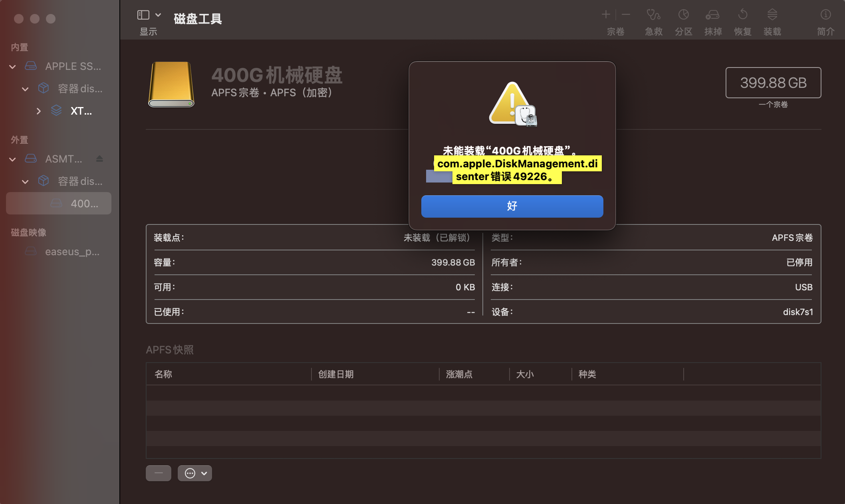Toggle the sidebar display (显示) button
Viewport: 845px width, 504px height.
click(143, 15)
